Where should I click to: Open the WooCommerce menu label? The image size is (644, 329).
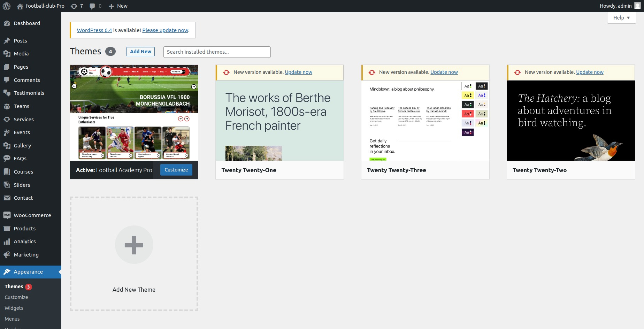(x=32, y=215)
